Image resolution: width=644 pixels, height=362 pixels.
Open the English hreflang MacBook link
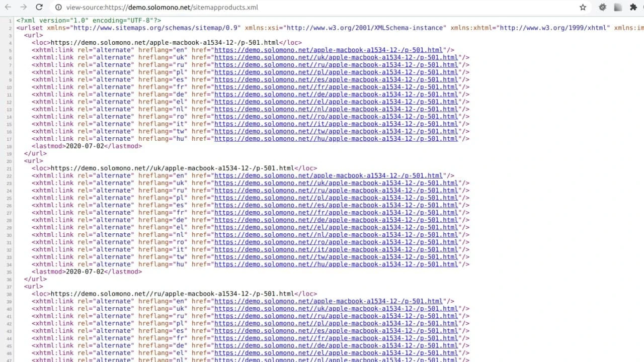pos(330,50)
